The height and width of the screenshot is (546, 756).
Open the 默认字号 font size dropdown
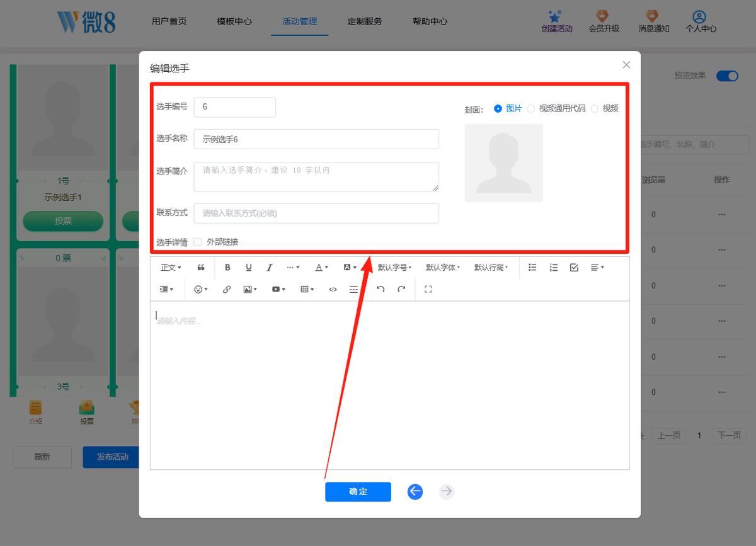tap(394, 268)
